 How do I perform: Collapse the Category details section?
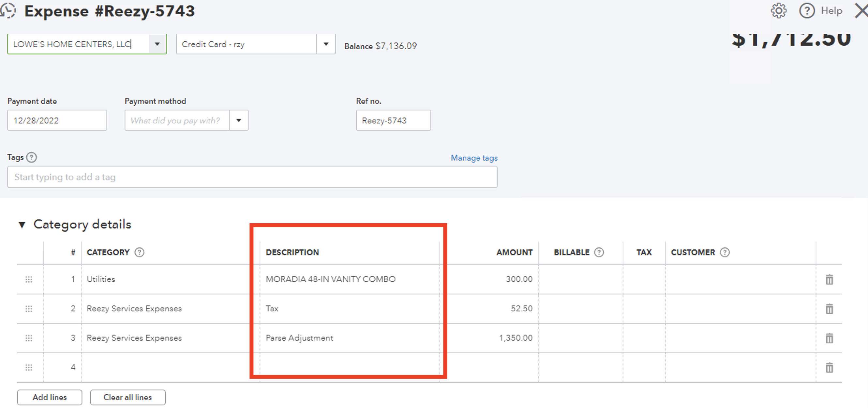click(x=22, y=224)
